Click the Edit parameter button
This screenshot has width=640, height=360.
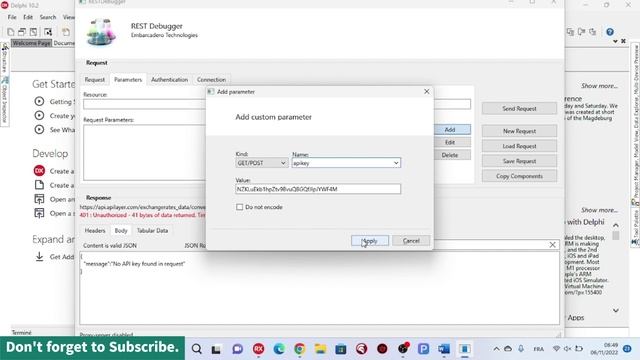tap(450, 142)
